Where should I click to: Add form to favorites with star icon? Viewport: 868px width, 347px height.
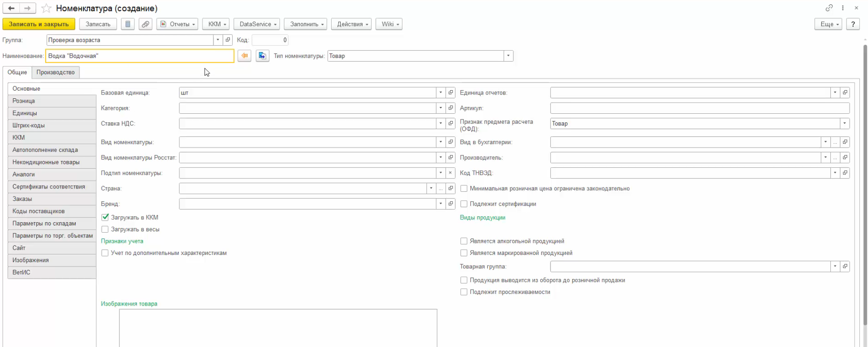46,8
